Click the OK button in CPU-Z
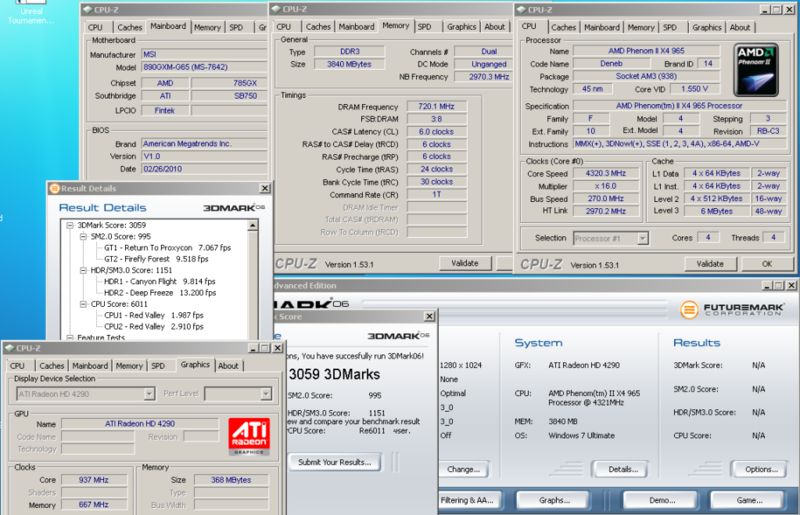The width and height of the screenshot is (800, 515). [x=766, y=264]
